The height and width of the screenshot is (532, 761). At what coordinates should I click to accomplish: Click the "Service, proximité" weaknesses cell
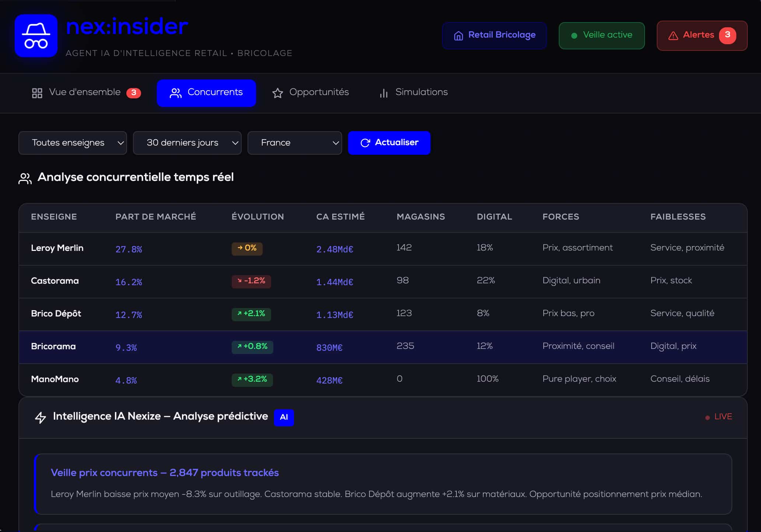687,248
